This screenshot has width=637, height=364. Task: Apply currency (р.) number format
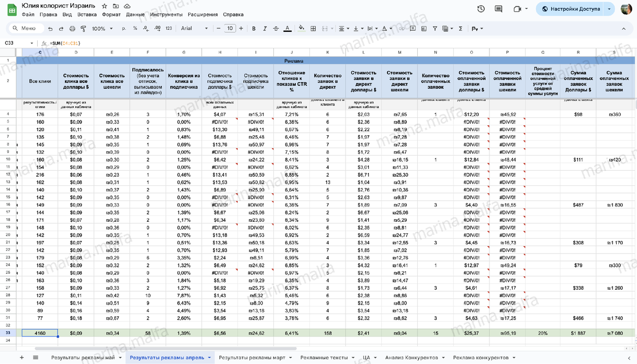(x=124, y=29)
